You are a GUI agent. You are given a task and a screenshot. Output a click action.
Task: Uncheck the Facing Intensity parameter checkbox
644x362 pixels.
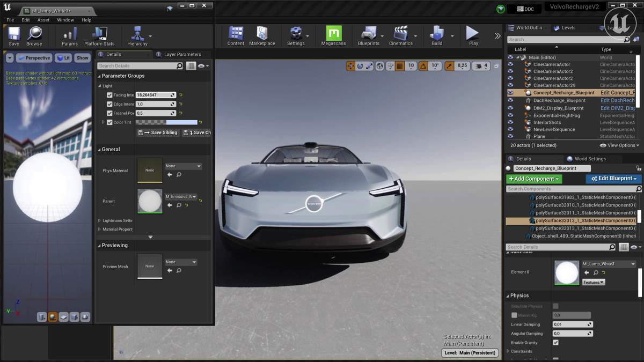pyautogui.click(x=110, y=95)
